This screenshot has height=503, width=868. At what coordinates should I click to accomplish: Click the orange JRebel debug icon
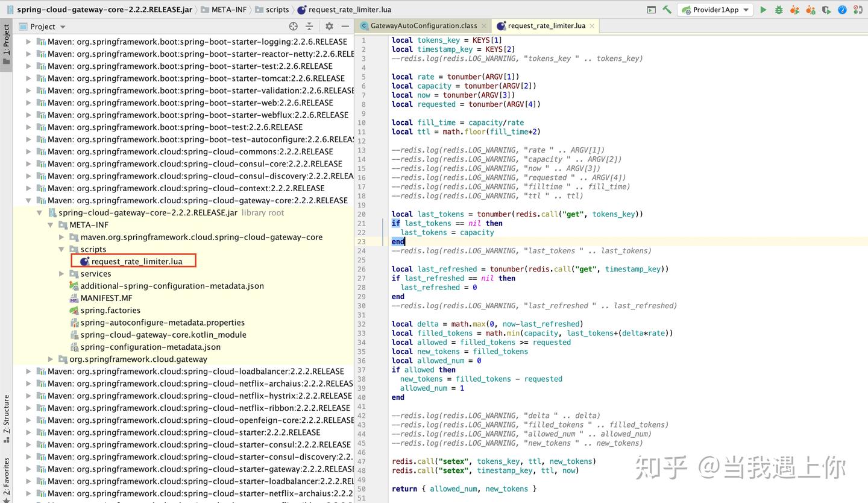810,10
